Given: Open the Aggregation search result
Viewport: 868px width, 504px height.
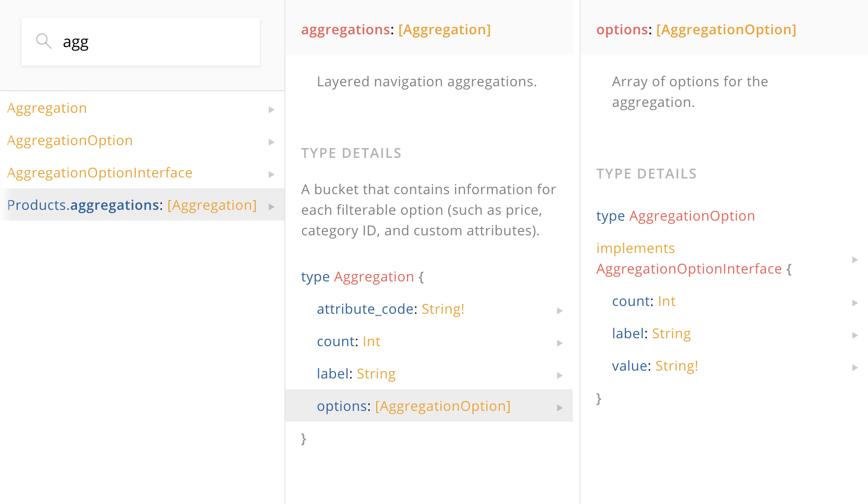Looking at the screenshot, I should click(x=47, y=108).
